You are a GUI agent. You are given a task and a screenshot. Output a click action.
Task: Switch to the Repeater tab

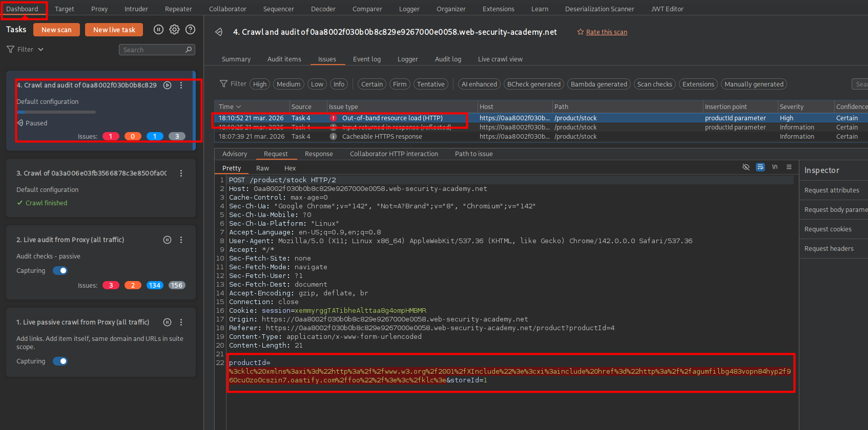[x=178, y=9]
